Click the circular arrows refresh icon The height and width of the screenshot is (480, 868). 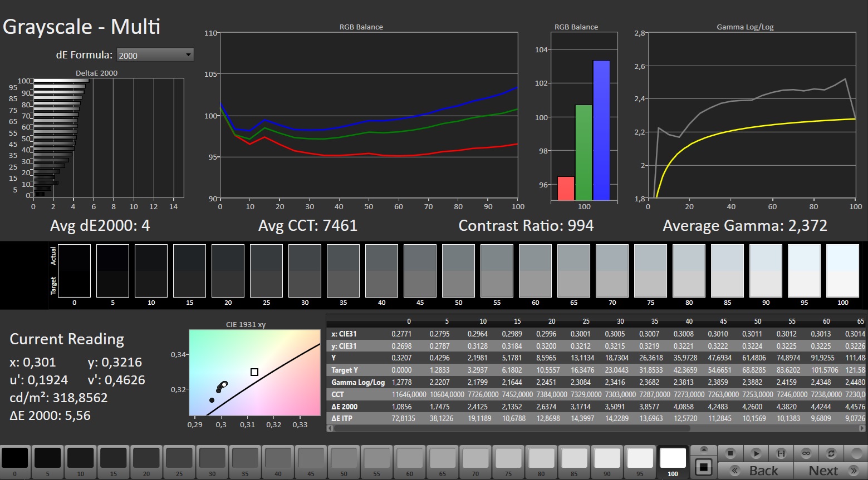tap(831, 453)
